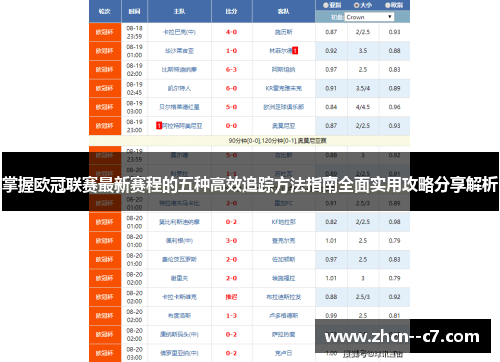Click the 08-19 23:00 match time
Screen dimensions: 500x362
pyautogui.click(x=134, y=126)
